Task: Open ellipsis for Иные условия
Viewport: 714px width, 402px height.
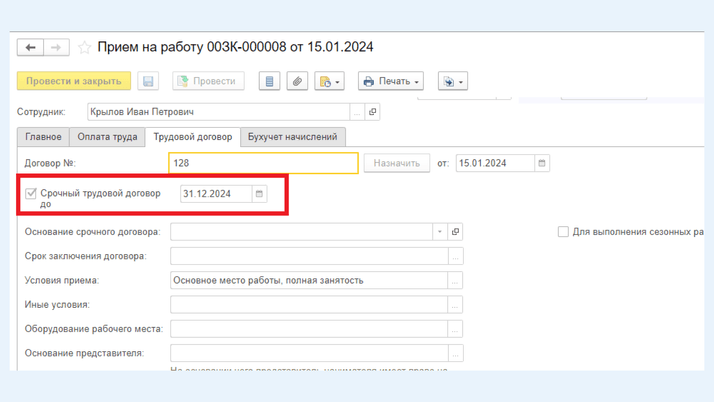Action: pyautogui.click(x=455, y=305)
